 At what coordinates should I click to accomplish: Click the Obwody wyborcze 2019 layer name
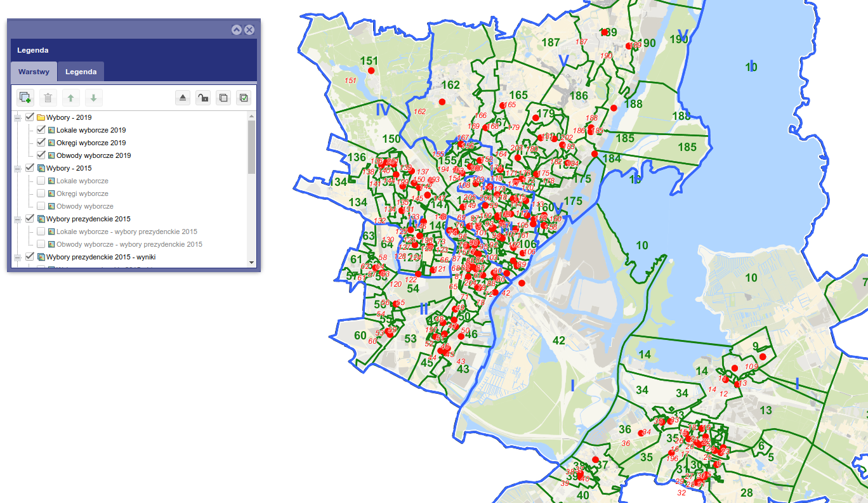[x=93, y=155]
